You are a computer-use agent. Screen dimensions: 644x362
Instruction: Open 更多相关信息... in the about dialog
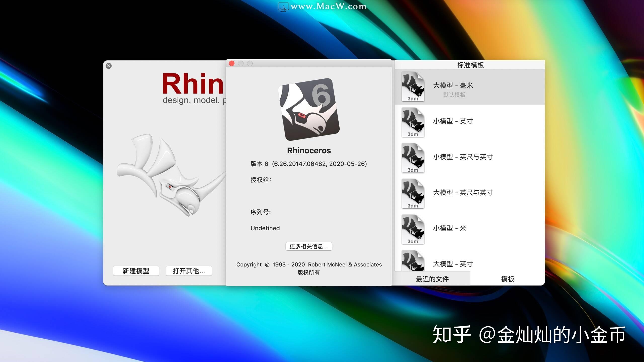click(309, 246)
